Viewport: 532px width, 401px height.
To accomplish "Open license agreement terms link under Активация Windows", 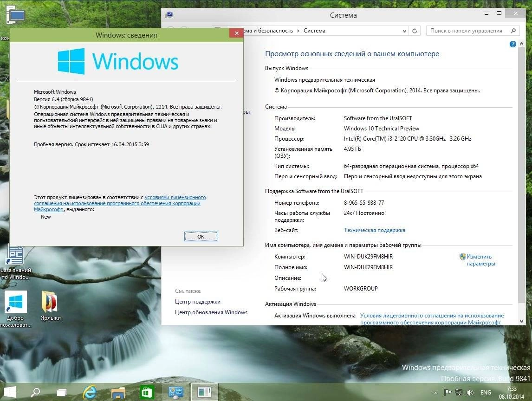I will coord(432,319).
